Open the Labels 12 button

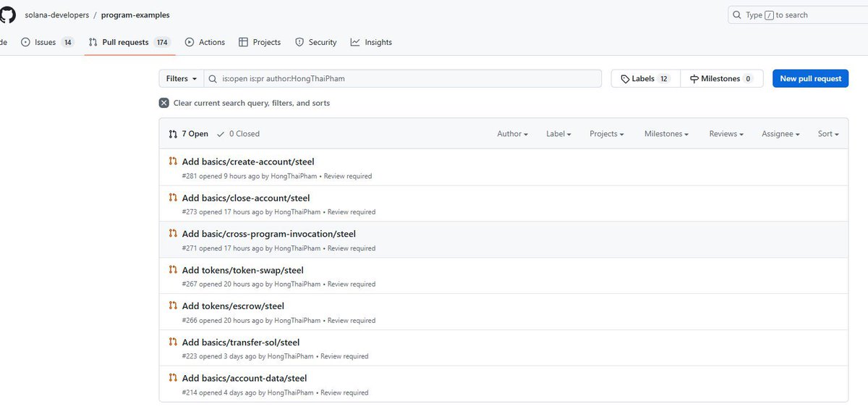tap(645, 79)
